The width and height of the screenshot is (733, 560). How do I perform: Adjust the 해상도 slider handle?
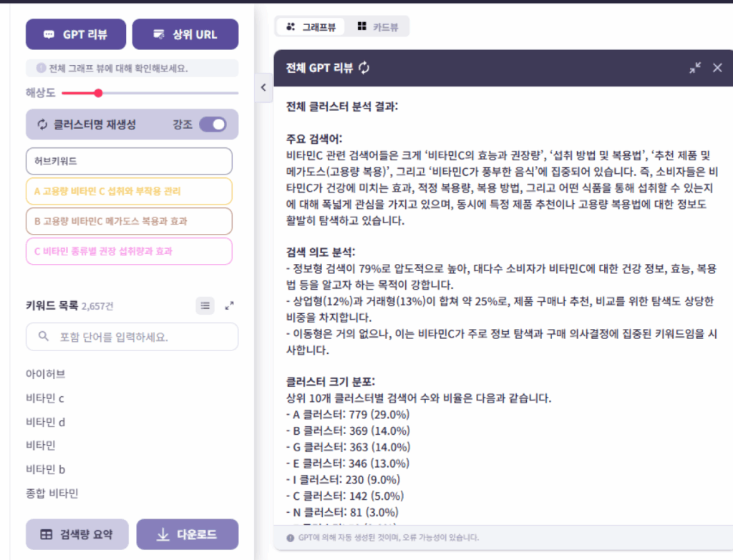(x=98, y=92)
